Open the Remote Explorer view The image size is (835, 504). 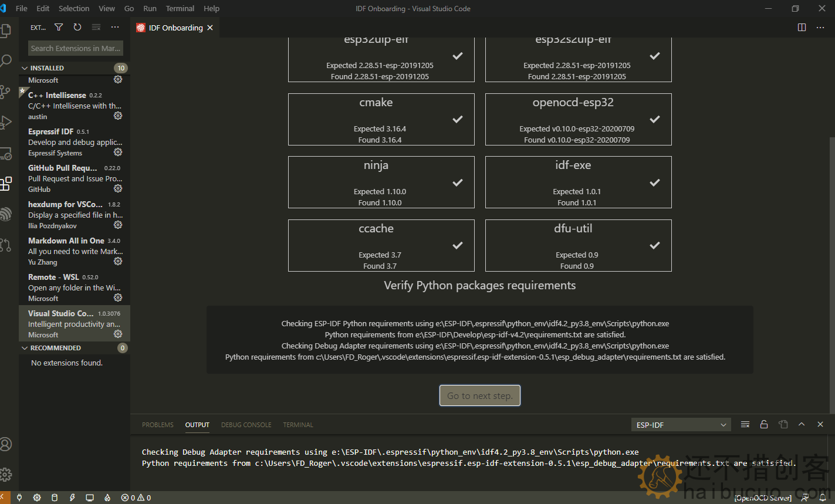5,154
